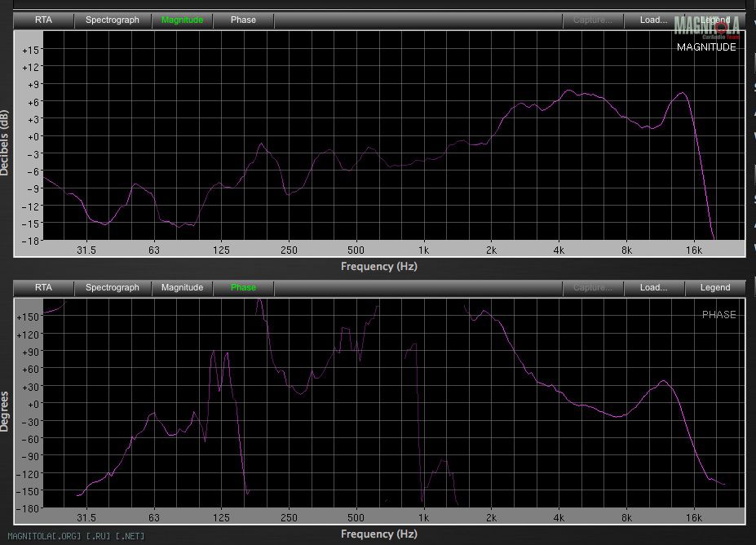Click the MAGNITUDE label in upper graph
756x545 pixels.
coord(706,47)
